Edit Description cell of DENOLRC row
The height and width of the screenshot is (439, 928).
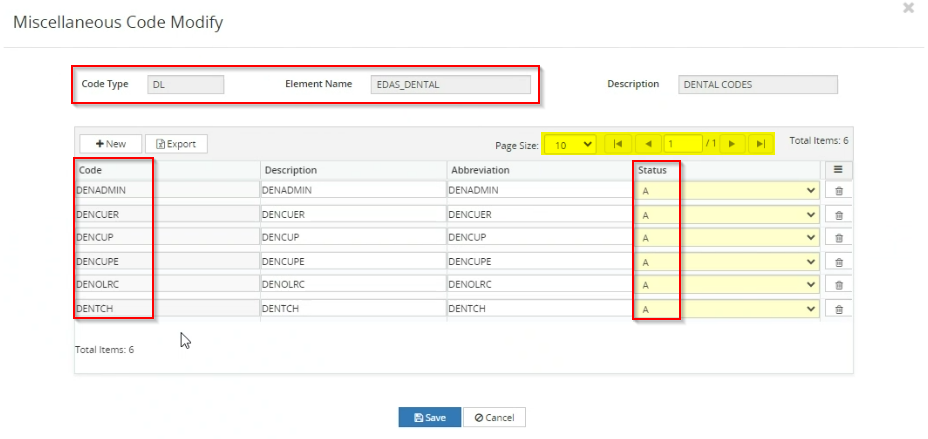coord(353,285)
